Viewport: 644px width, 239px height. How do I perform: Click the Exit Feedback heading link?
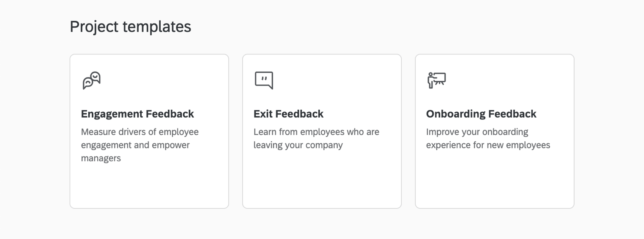click(x=289, y=114)
